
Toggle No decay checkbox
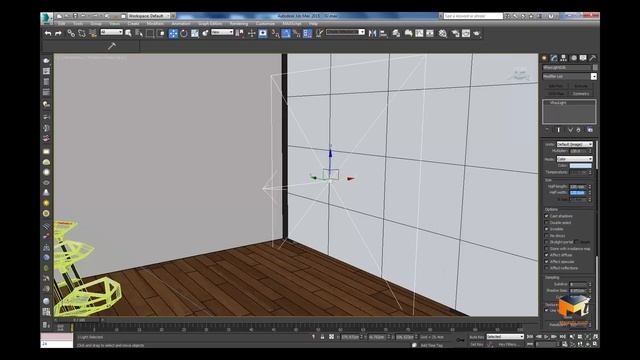[x=547, y=236]
